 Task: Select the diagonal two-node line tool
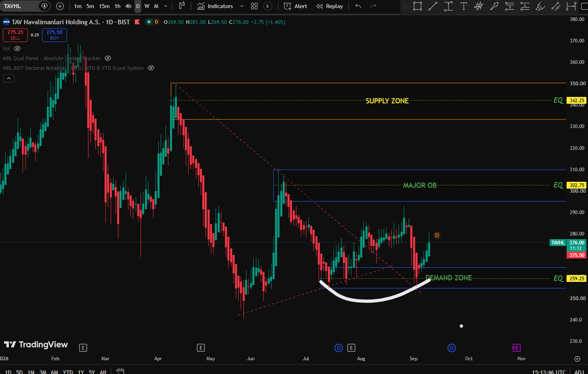[556, 6]
